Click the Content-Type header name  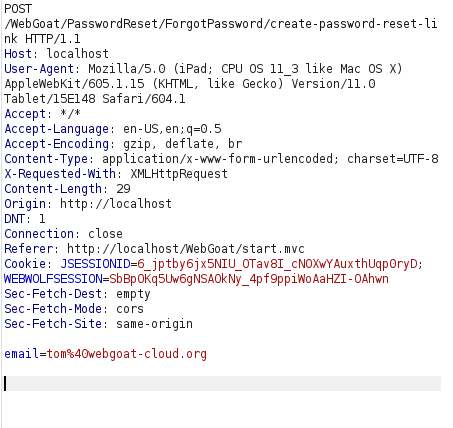click(46, 159)
